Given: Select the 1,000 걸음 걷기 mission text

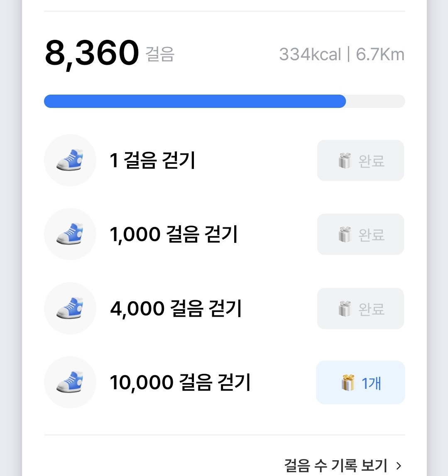Looking at the screenshot, I should pos(174,234).
